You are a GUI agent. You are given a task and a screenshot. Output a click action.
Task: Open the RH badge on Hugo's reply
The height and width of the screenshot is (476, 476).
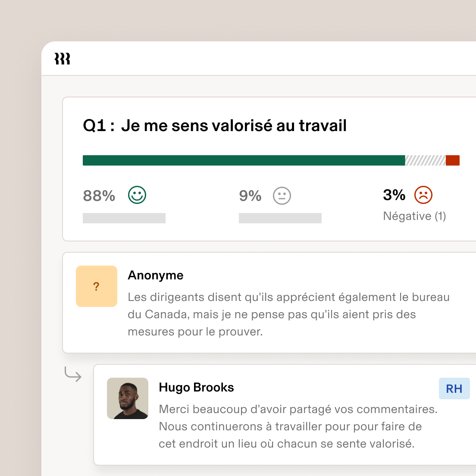[x=454, y=388]
